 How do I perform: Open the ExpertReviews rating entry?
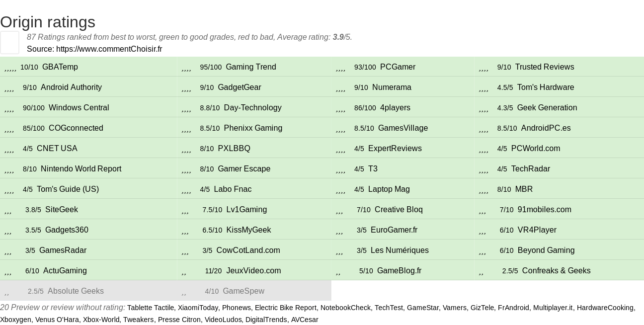coord(395,149)
